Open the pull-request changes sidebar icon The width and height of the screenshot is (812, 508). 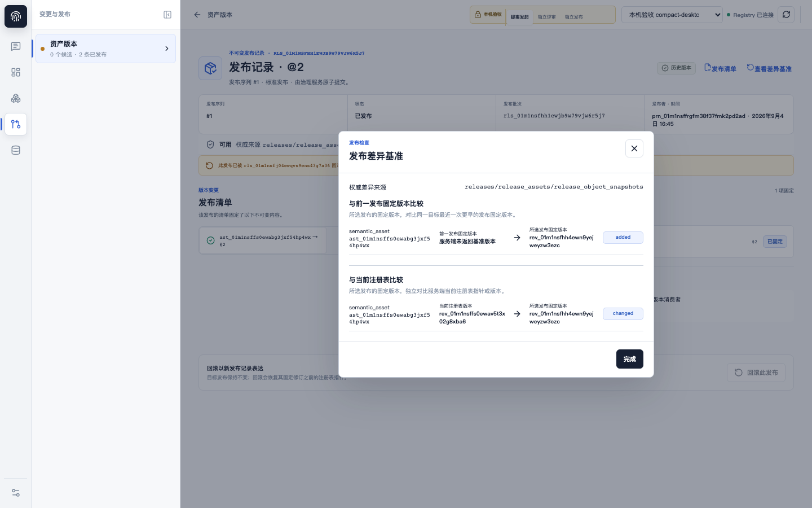pyautogui.click(x=16, y=124)
